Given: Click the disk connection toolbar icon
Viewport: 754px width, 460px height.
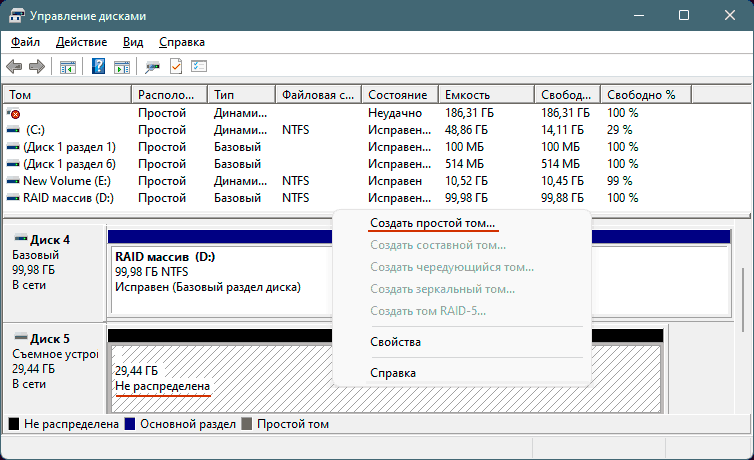Looking at the screenshot, I should (x=152, y=67).
